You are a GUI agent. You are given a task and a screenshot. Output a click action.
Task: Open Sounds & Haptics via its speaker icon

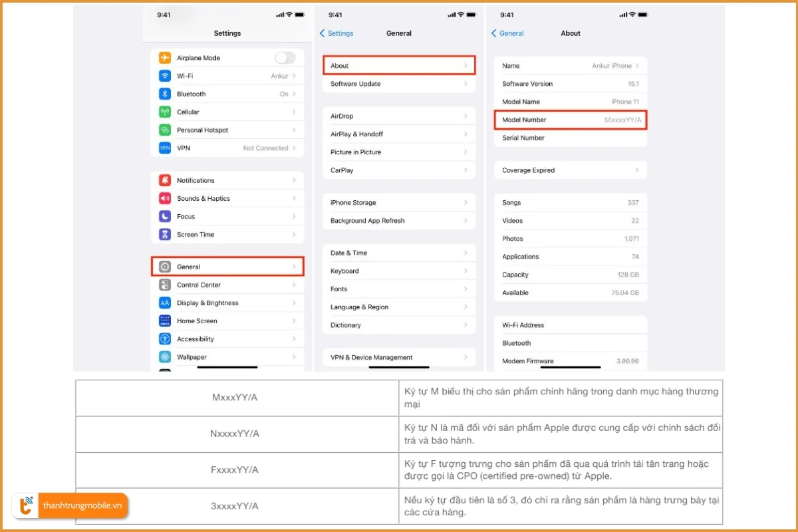tap(165, 198)
